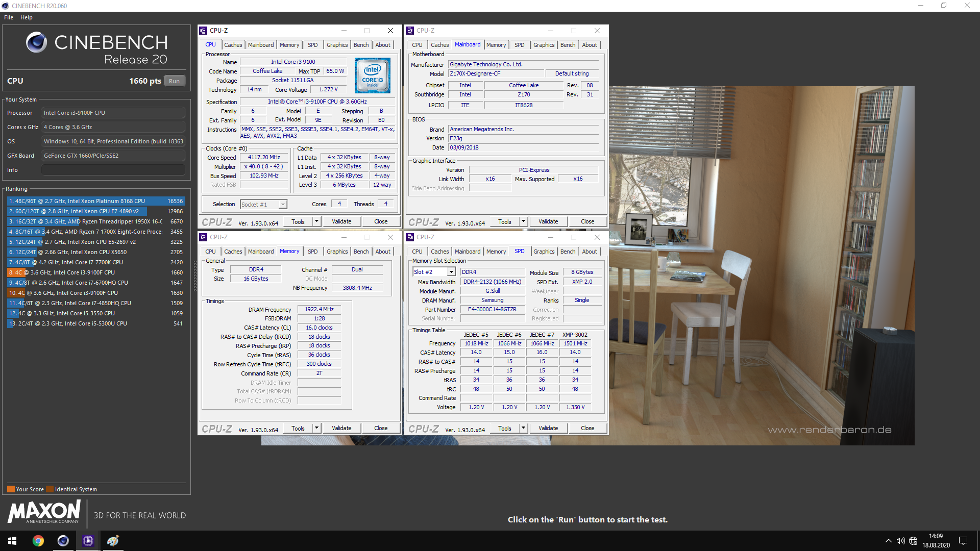Open the notification center icon
This screenshot has width=980, height=551.
point(963,541)
